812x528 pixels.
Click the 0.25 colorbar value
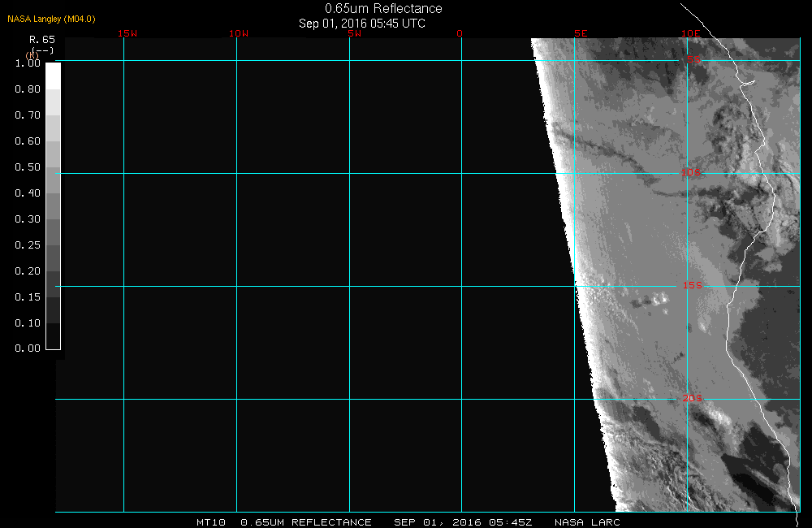point(28,245)
